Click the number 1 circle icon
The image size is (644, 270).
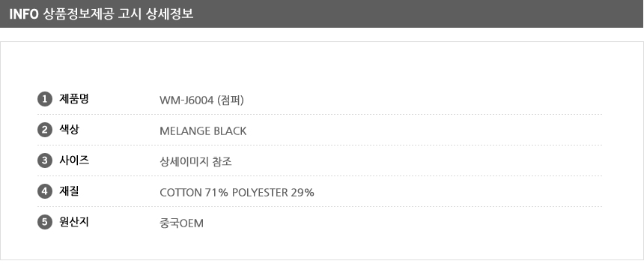pyautogui.click(x=45, y=99)
